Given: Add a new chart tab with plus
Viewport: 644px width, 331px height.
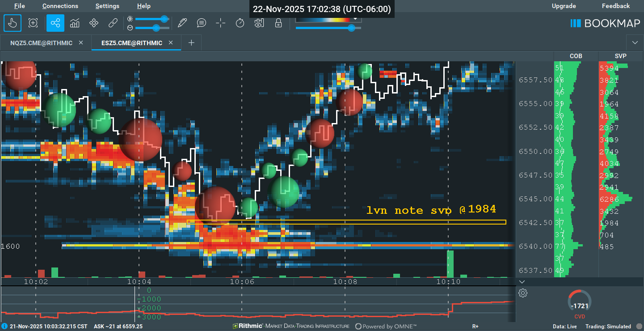Looking at the screenshot, I should tap(191, 43).
